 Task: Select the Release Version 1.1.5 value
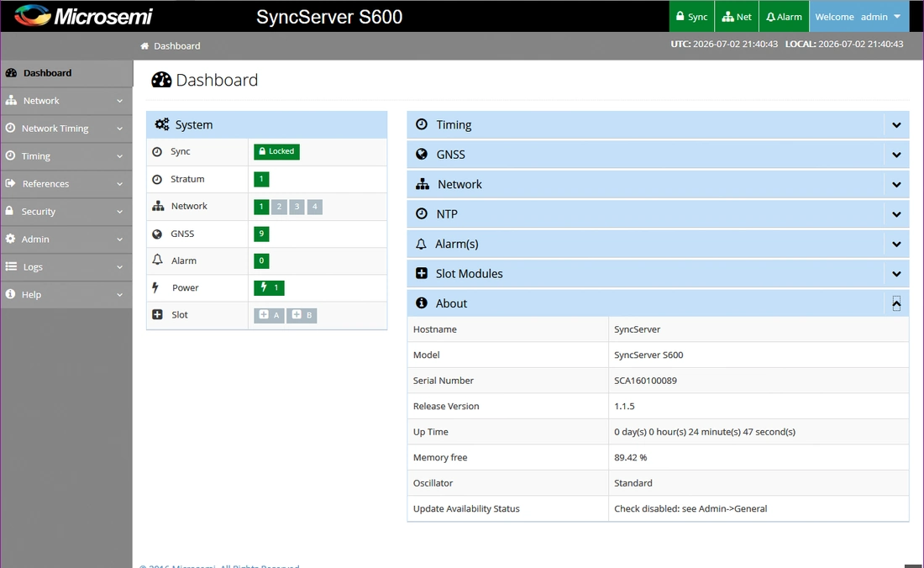pos(624,407)
